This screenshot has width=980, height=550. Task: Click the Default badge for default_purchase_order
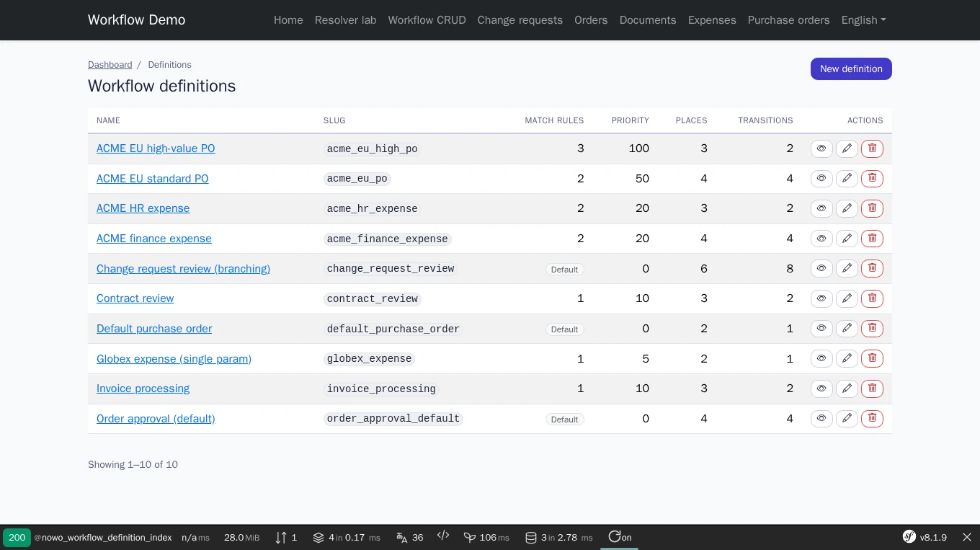click(564, 329)
